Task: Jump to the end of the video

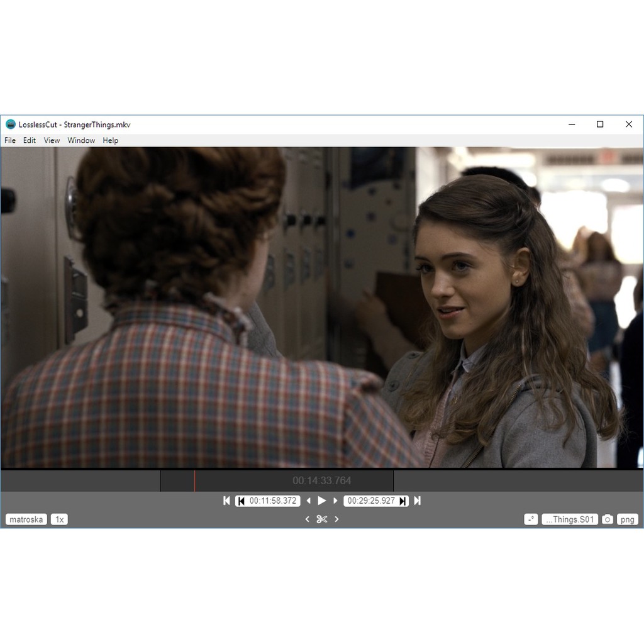Action: click(x=417, y=501)
